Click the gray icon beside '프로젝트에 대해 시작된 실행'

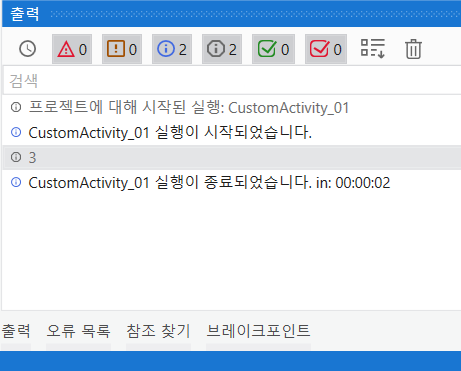point(16,107)
